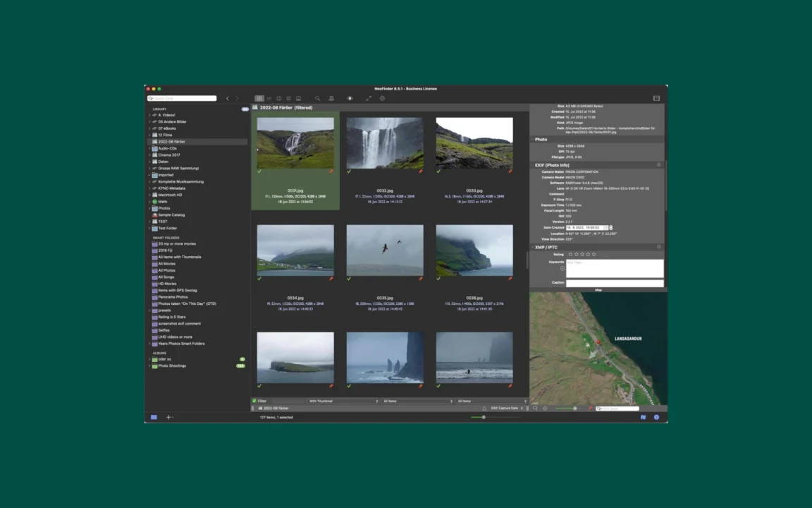Click the sidebar toggle icon at bottom left

(154, 417)
